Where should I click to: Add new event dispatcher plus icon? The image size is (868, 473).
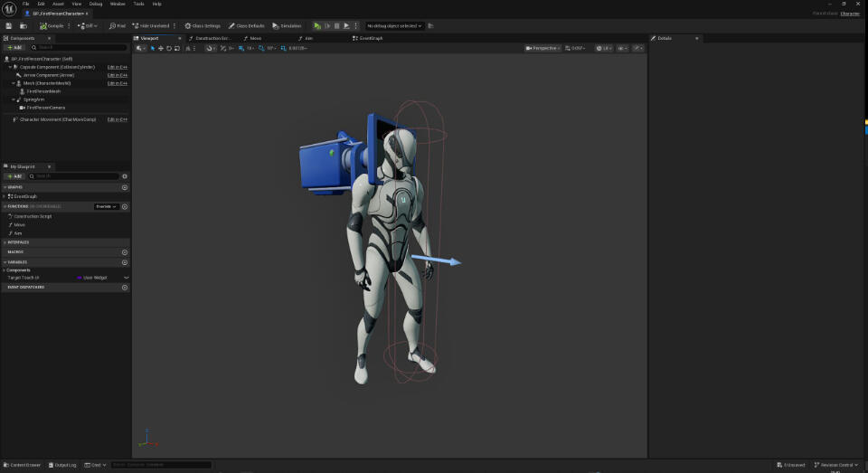[x=125, y=288]
